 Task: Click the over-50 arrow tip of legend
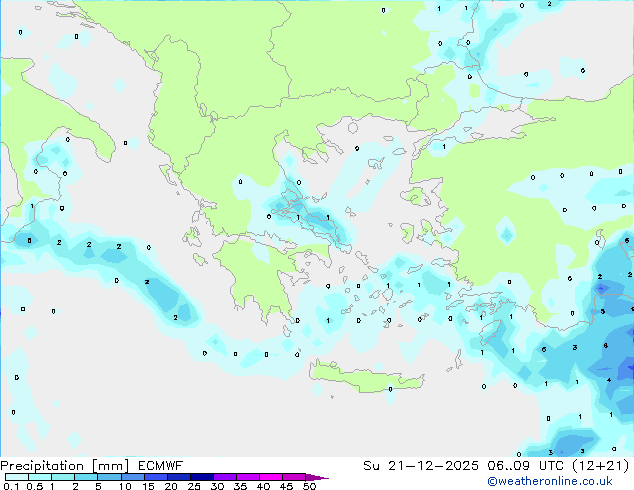tap(317, 477)
